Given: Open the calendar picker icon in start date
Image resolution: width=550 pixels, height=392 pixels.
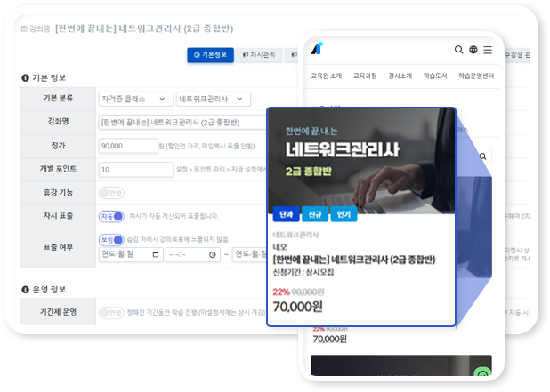Looking at the screenshot, I should click(x=156, y=254).
